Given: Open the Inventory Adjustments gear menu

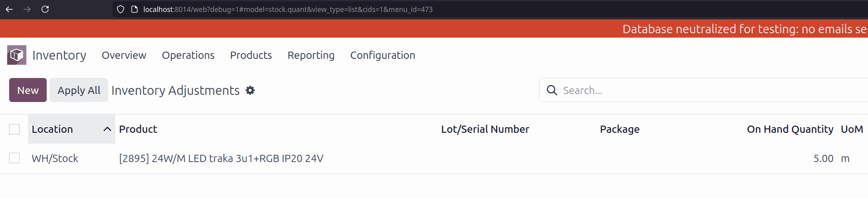Looking at the screenshot, I should pyautogui.click(x=250, y=91).
